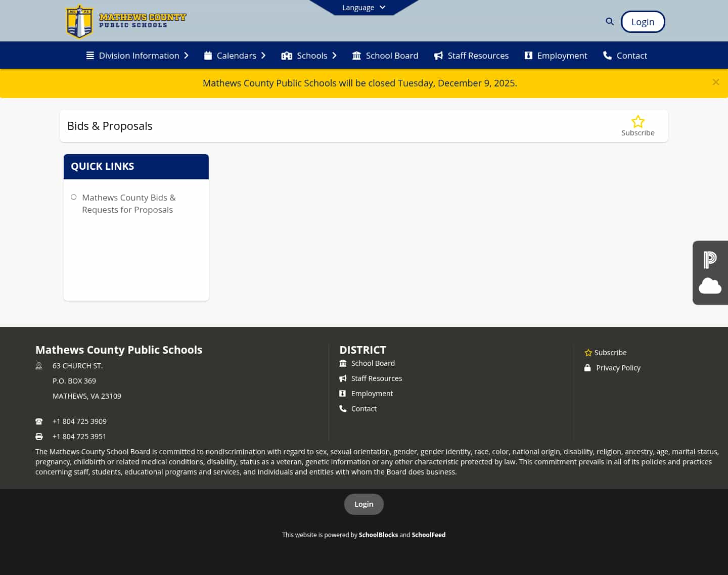Click the Staff Resources megaphone icon
This screenshot has width=728, height=575.
pos(438,55)
